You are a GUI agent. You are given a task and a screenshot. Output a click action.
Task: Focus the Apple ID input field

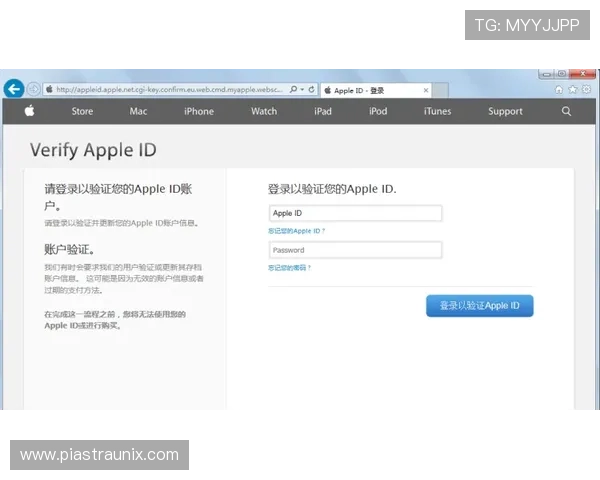355,213
